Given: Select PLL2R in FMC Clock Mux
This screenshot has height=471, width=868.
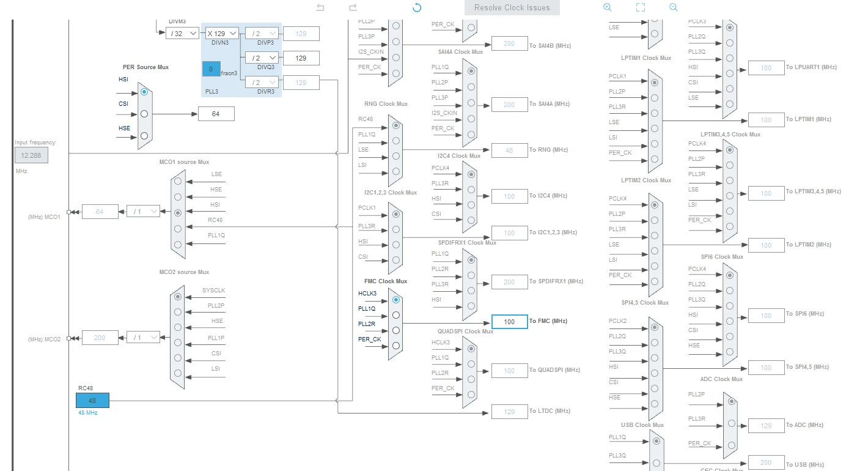Looking at the screenshot, I should pos(396,330).
